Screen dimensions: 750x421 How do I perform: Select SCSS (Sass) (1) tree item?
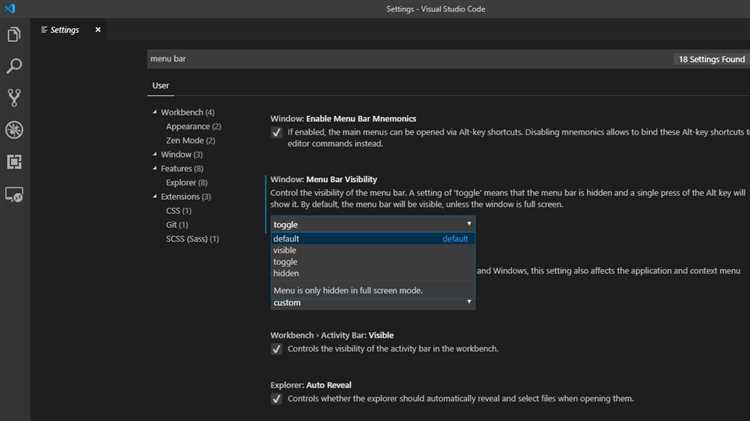(x=192, y=239)
